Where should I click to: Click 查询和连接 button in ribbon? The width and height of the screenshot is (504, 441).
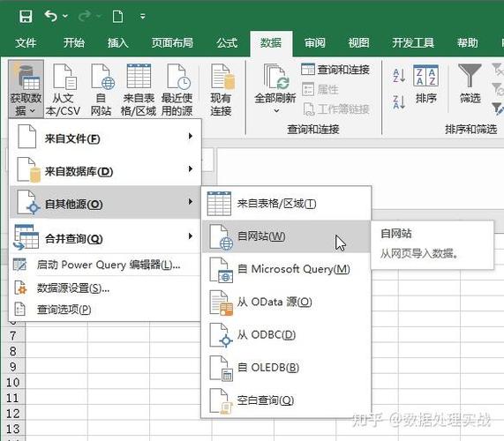pos(335,70)
